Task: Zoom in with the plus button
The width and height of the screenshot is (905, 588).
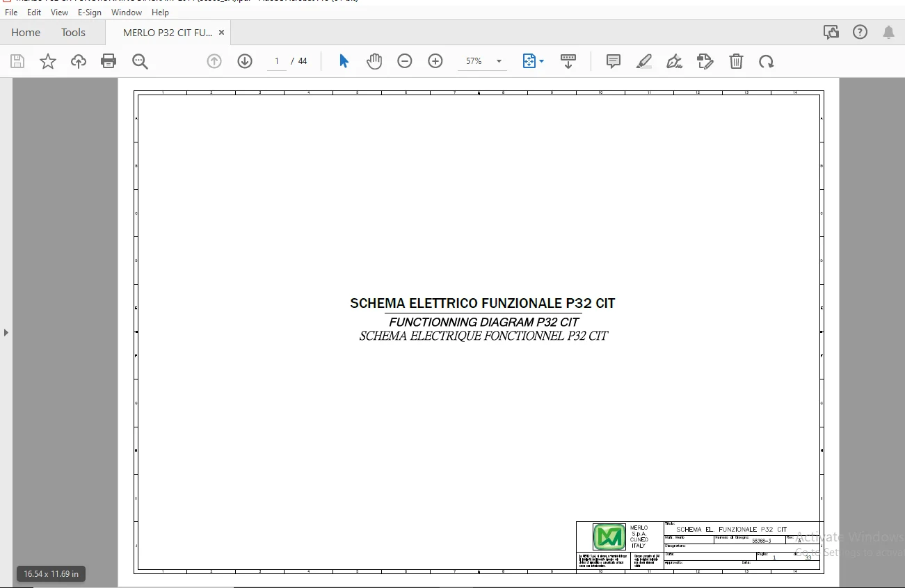Action: point(435,61)
